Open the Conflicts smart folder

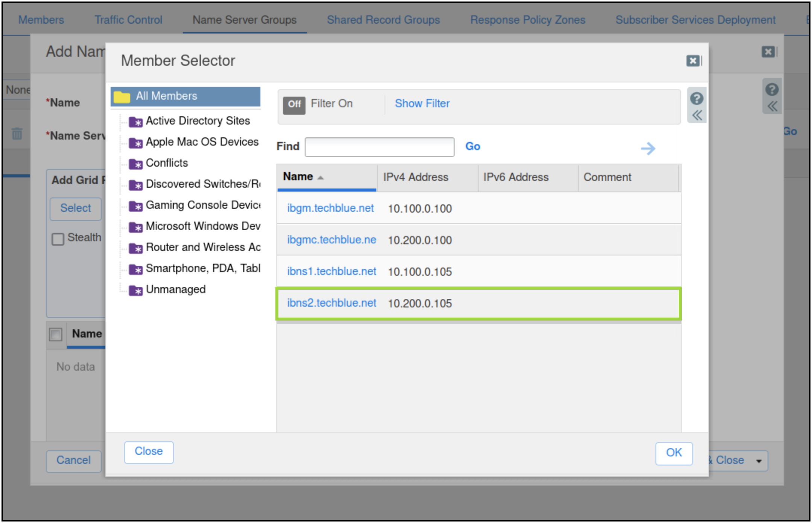(x=167, y=163)
